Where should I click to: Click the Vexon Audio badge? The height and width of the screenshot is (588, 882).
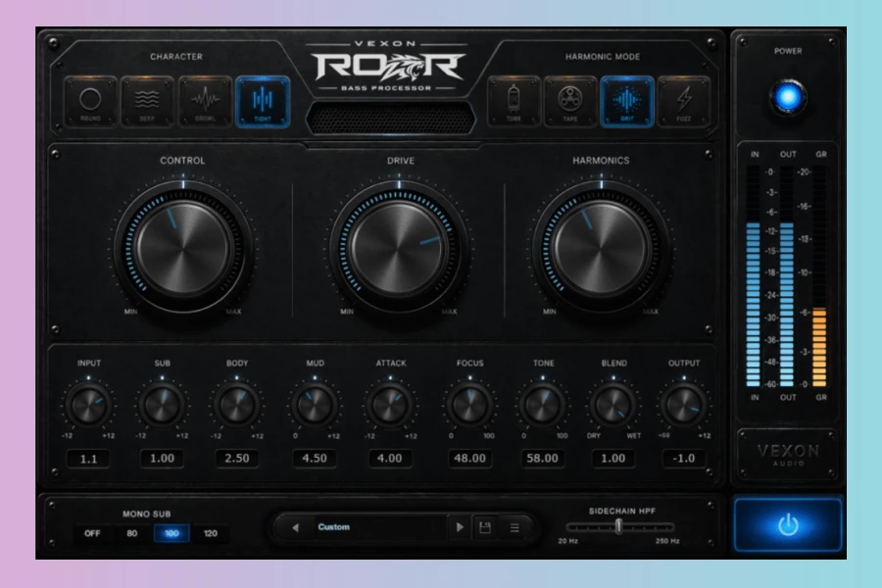788,455
